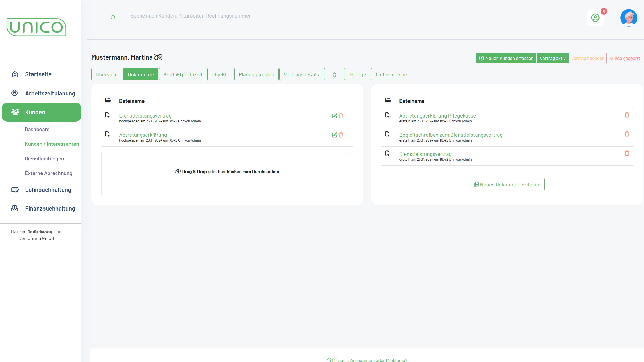644x362 pixels.
Task: Expand the Finanzbuchhaltung sidebar section
Action: [x=50, y=209]
